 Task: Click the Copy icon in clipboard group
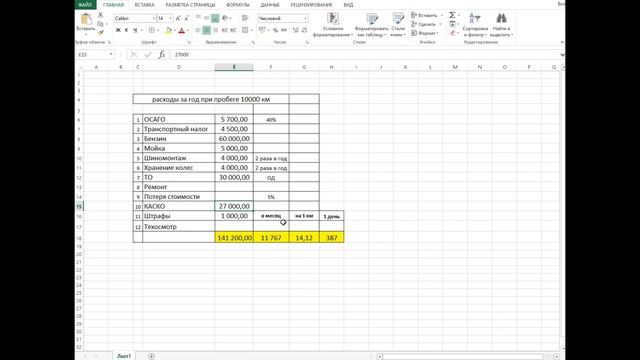tap(100, 24)
